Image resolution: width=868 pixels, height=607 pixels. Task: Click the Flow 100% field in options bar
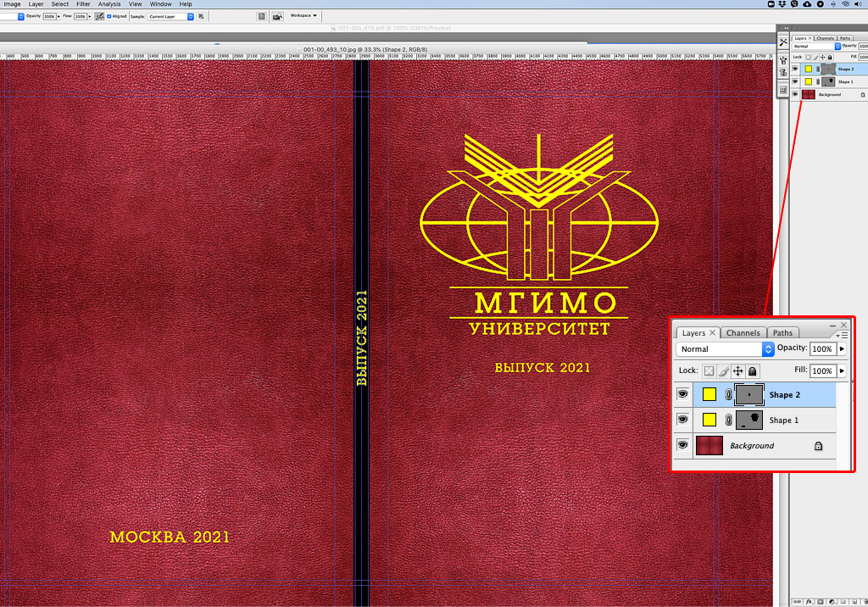click(x=81, y=17)
